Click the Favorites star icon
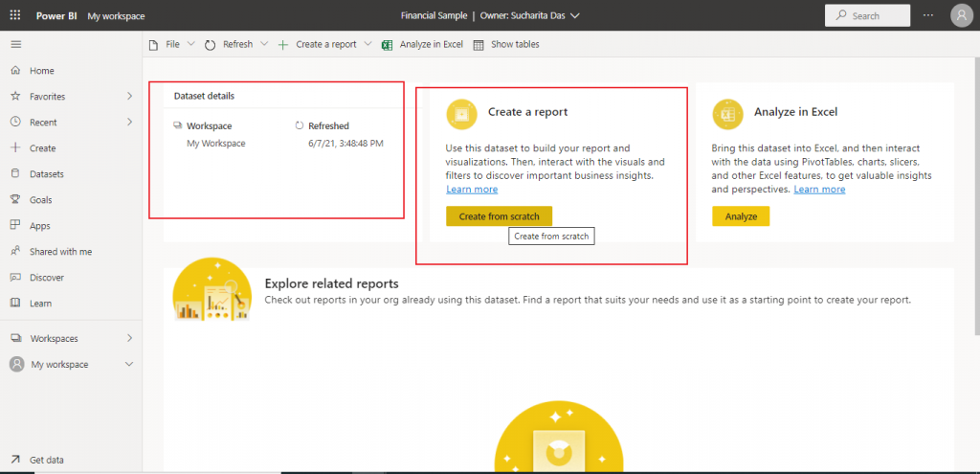The image size is (980, 474). click(x=15, y=97)
